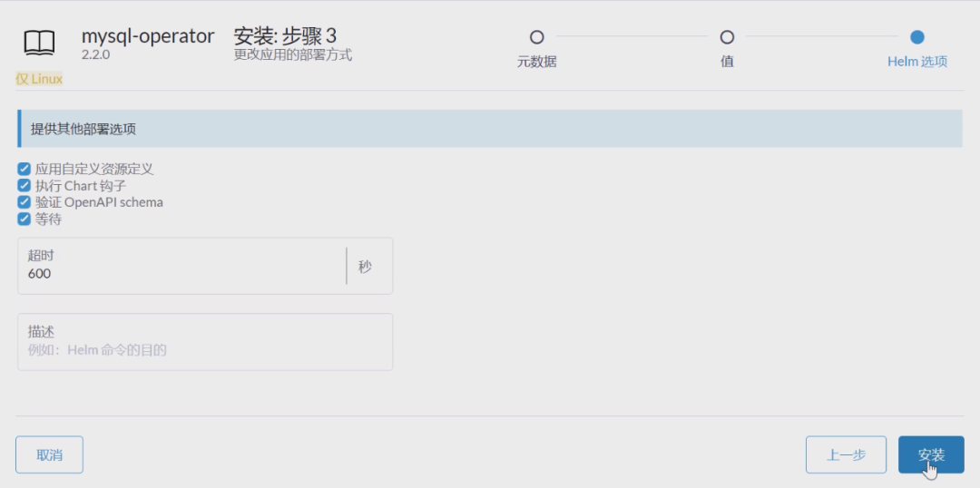Go to the 值 step circle
This screenshot has height=488, width=980.
point(727,37)
